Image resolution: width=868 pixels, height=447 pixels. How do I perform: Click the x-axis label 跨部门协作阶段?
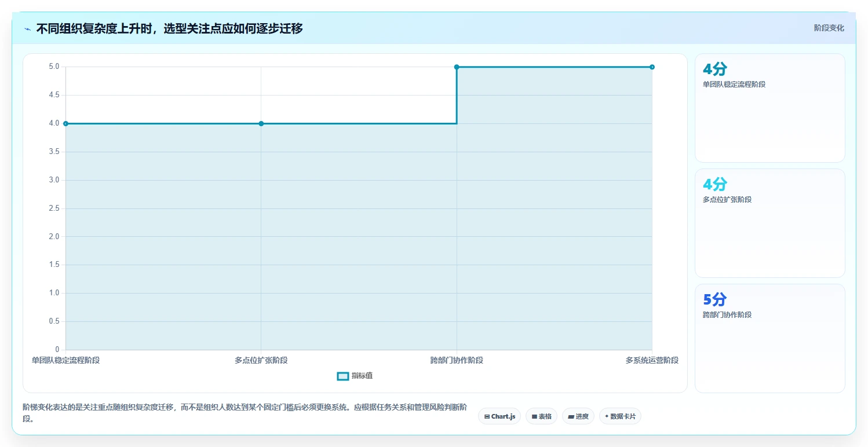click(457, 360)
